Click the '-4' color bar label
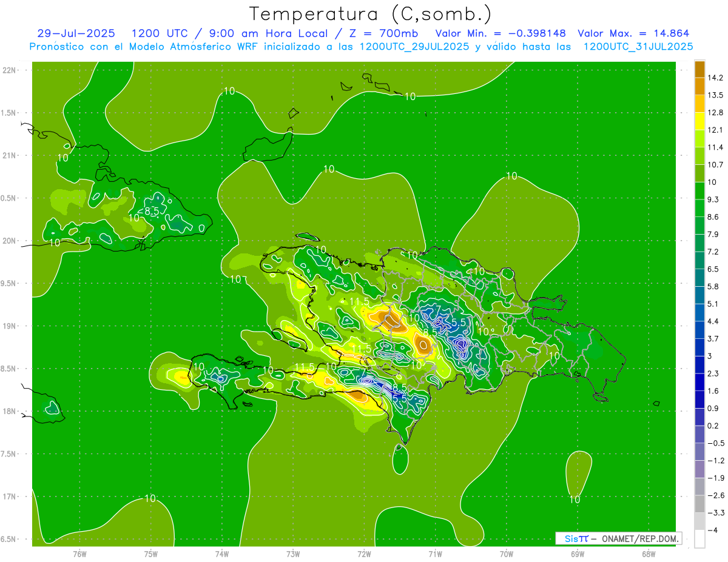This screenshot has height=562, width=728. [713, 530]
